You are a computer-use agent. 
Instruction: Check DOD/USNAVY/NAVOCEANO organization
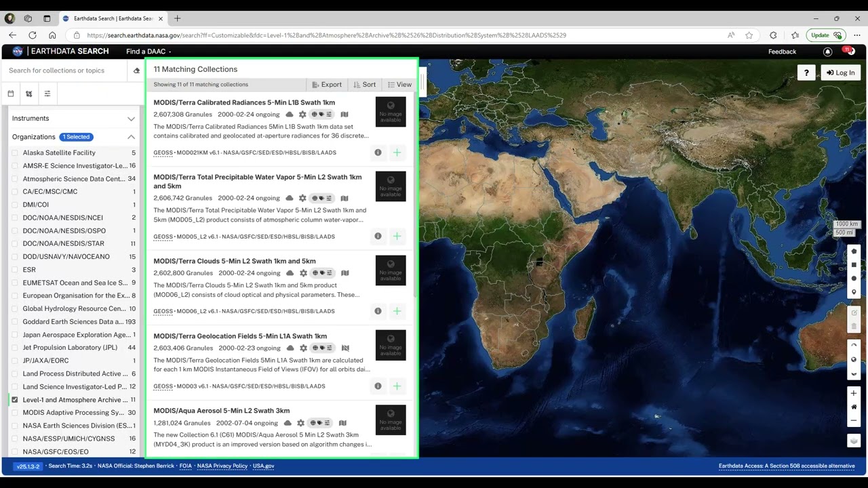[x=15, y=257]
